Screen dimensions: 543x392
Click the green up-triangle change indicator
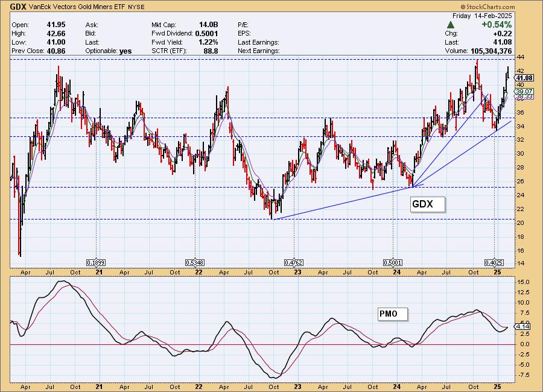tap(451, 25)
